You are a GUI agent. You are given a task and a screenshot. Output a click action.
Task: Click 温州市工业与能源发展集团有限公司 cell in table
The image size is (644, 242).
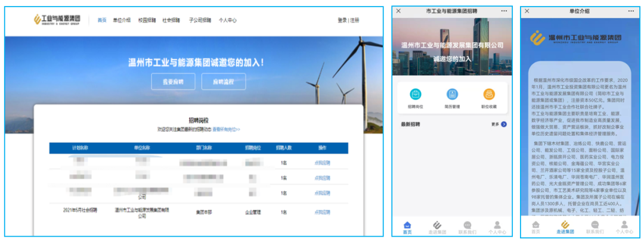142,213
